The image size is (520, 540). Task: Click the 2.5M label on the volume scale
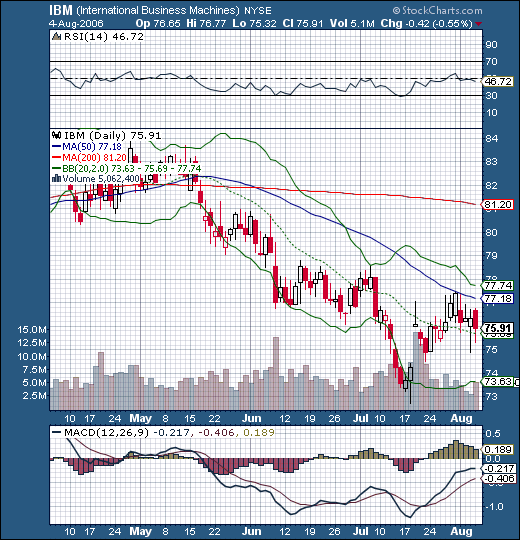35,396
